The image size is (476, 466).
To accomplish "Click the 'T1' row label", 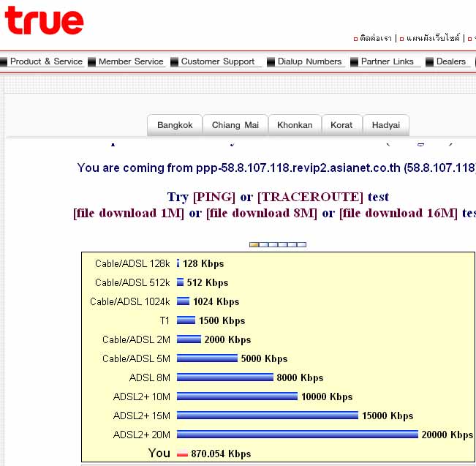I will pos(165,320).
